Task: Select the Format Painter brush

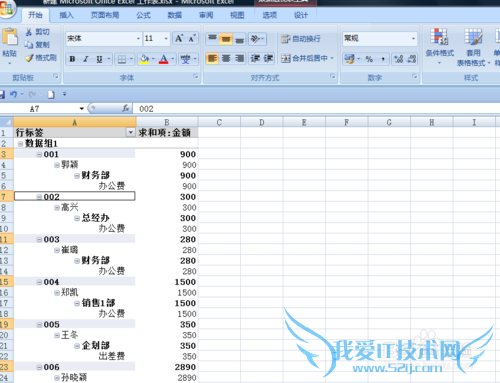Action: pyautogui.click(x=41, y=58)
